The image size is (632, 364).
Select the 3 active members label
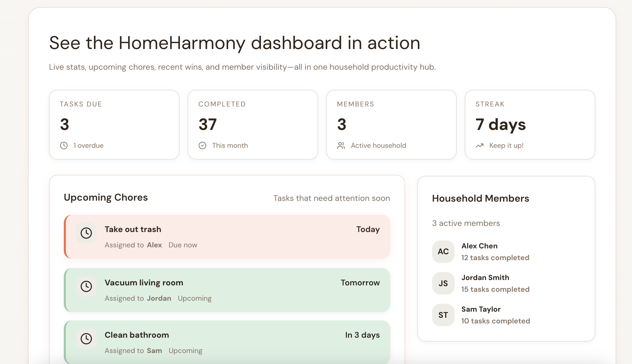pos(466,223)
